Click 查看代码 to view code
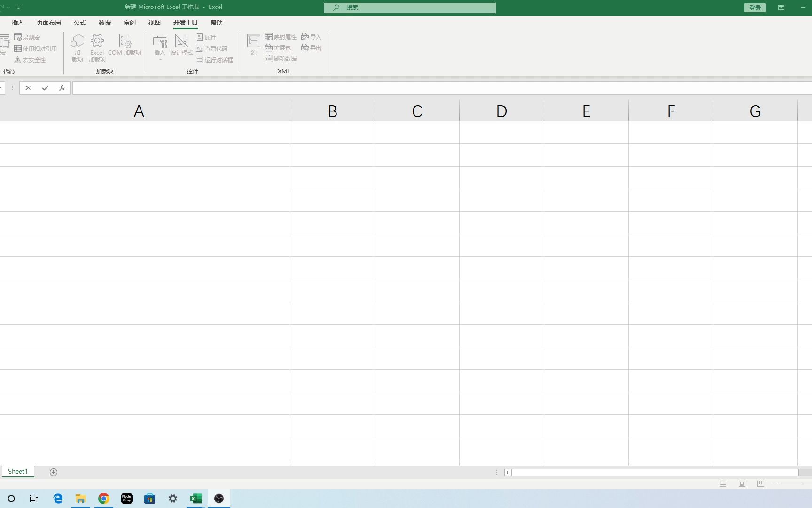812x508 pixels. pos(213,48)
